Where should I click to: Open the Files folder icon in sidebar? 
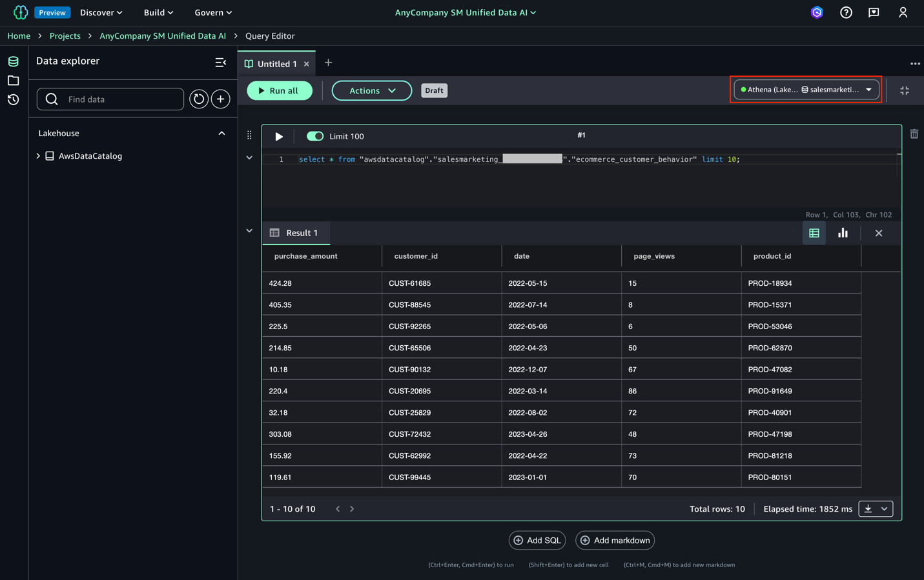pyautogui.click(x=13, y=81)
